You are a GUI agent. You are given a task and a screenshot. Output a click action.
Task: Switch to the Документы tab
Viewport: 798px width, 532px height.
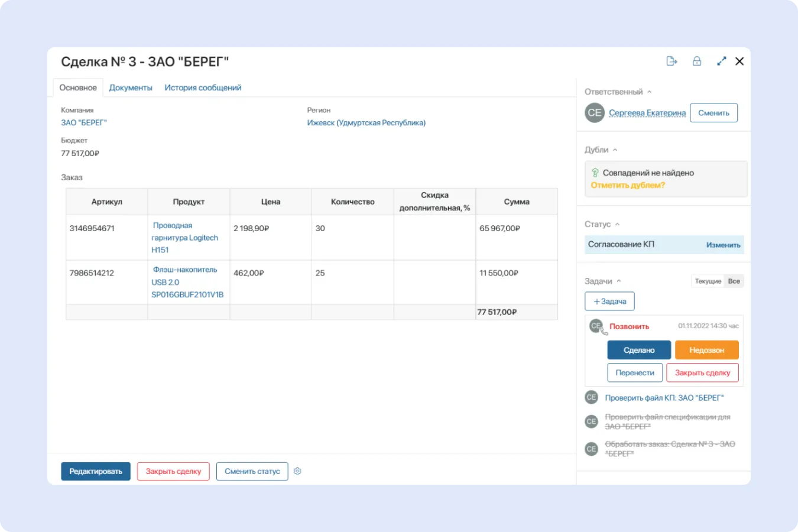pyautogui.click(x=131, y=87)
